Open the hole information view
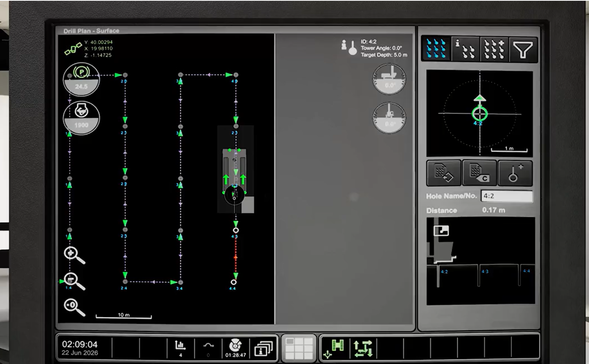Viewport: 589px width, 364px height. coord(464,48)
